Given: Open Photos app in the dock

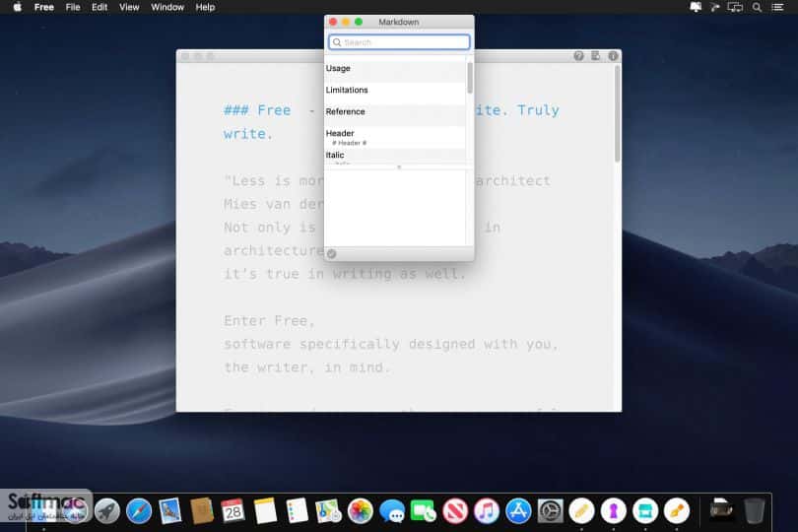Looking at the screenshot, I should coord(361,511).
